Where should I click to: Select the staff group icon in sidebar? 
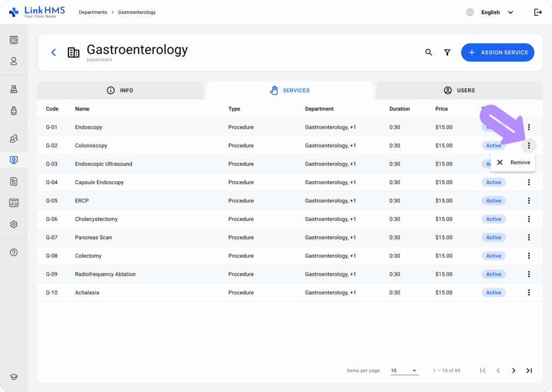[13, 138]
